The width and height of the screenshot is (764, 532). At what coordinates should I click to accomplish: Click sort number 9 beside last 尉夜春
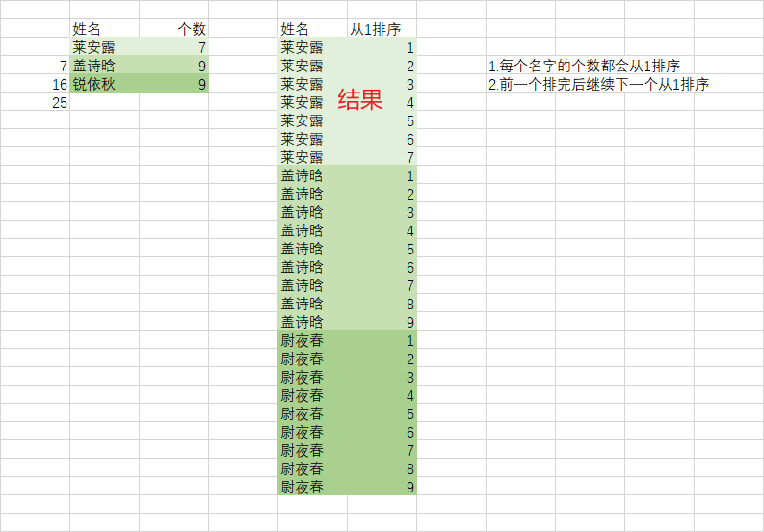[382, 486]
